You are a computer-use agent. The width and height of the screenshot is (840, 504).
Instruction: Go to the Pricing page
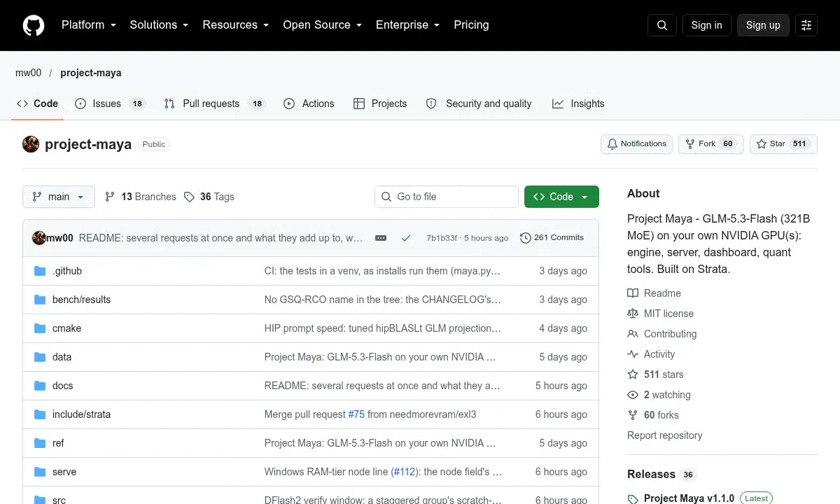[471, 25]
